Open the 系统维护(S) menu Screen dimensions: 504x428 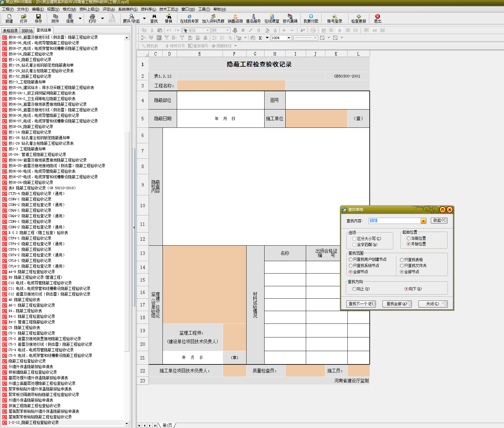128,9
